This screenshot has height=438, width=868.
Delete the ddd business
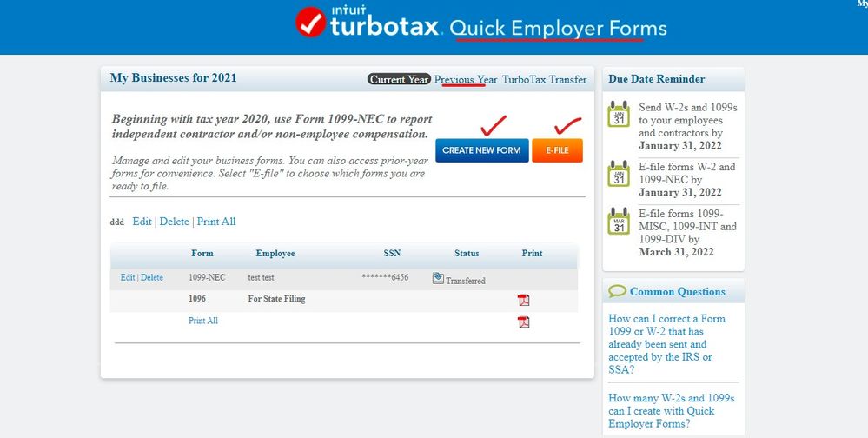(x=175, y=222)
